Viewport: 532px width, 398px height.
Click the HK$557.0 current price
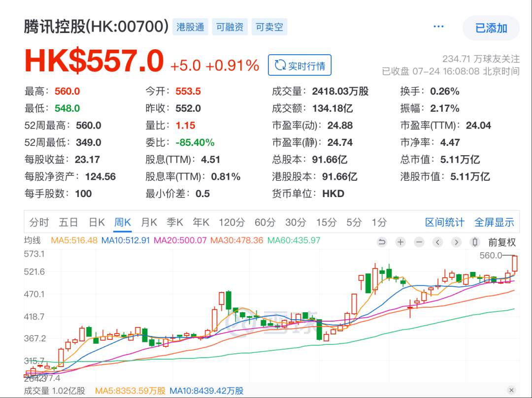point(94,62)
